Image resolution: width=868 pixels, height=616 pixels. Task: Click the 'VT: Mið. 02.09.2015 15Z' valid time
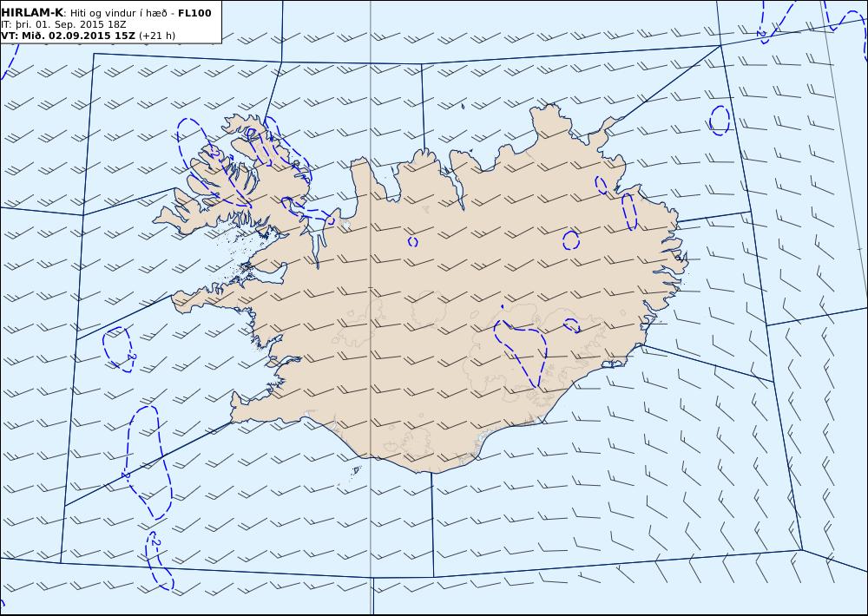point(68,36)
